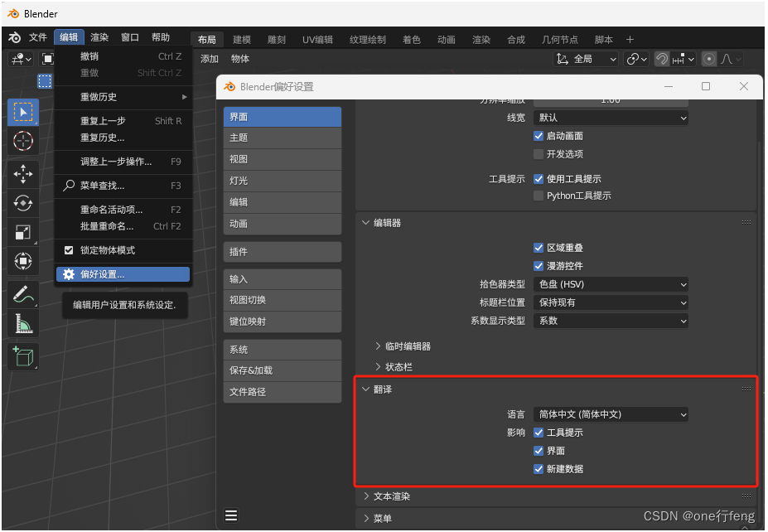Open the snapping options icon dropdown

click(683, 60)
